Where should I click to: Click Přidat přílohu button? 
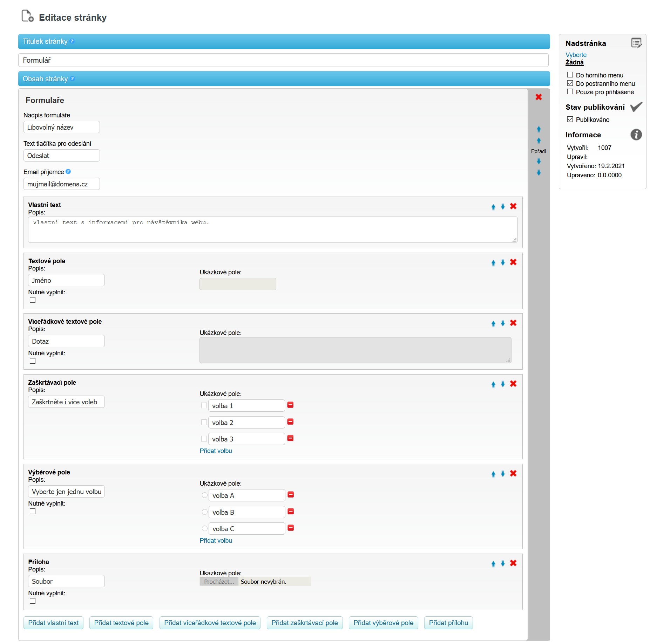448,623
